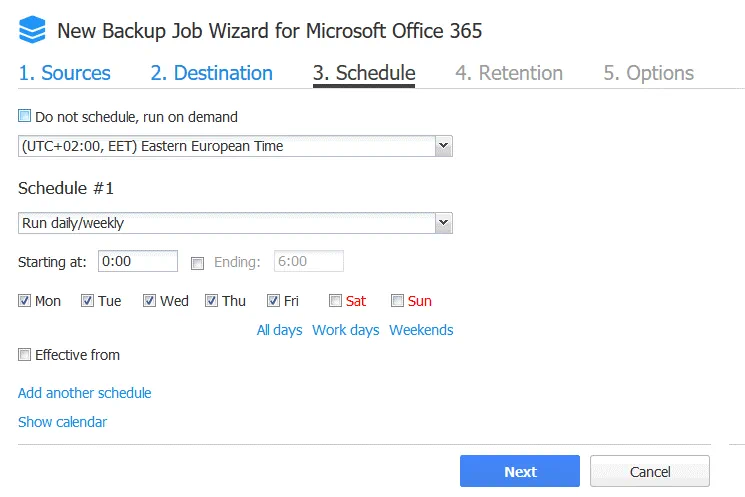Click the blue stacked-layers backup logo icon
This screenshot has height=497, width=745.
32,29
